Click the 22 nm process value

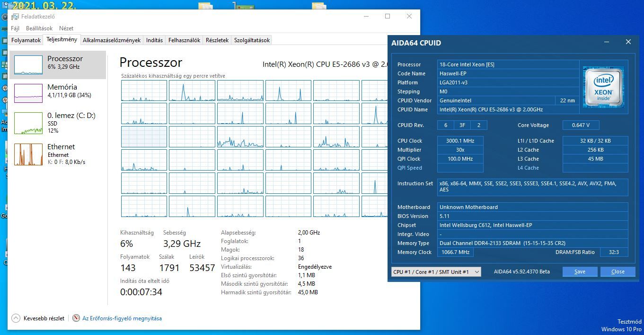click(567, 100)
